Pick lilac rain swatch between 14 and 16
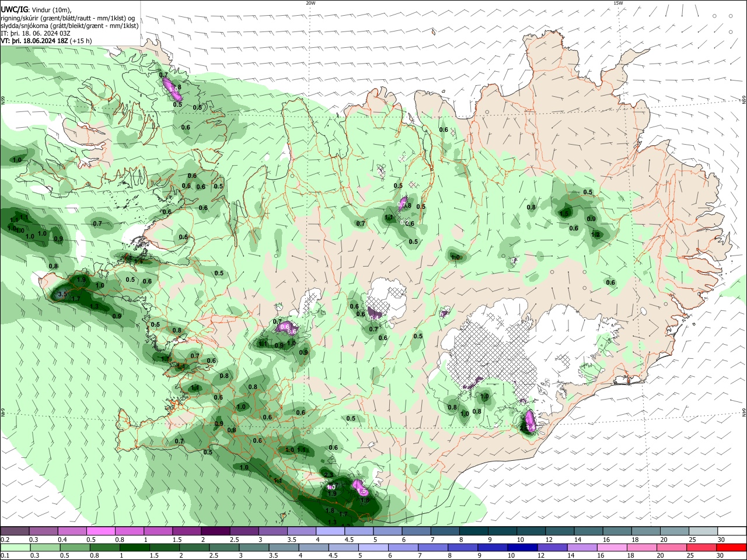Screen dimensions: 747x560 582,547
